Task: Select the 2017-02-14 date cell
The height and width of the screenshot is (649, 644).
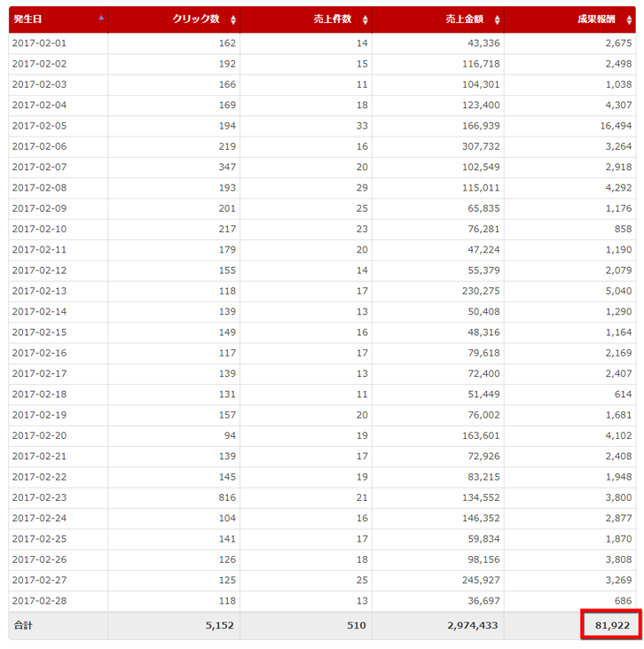Action: [39, 311]
